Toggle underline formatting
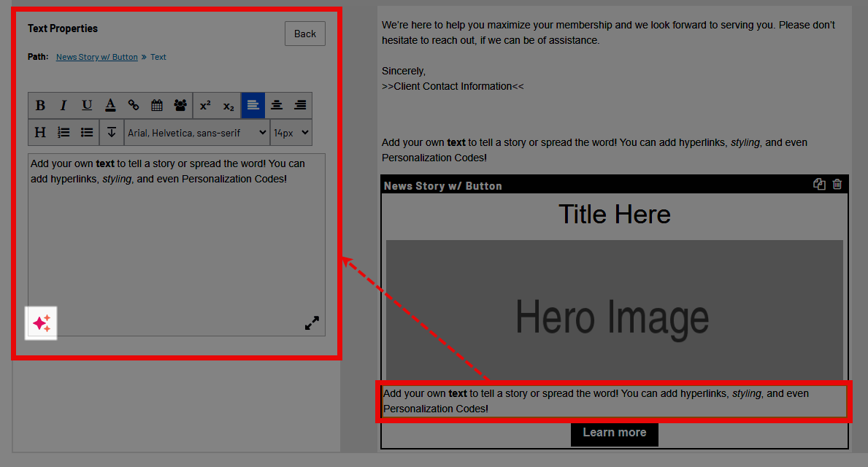Viewport: 868px width, 467px height. tap(87, 106)
